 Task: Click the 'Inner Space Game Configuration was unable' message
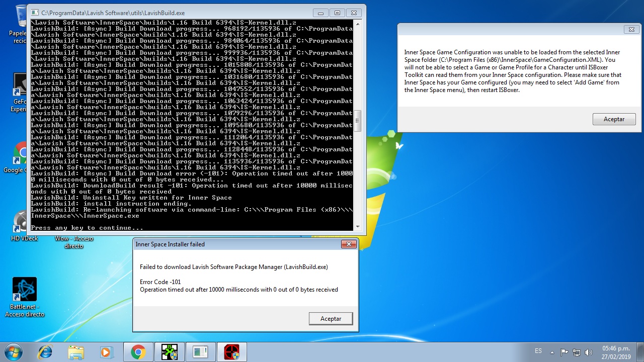513,71
